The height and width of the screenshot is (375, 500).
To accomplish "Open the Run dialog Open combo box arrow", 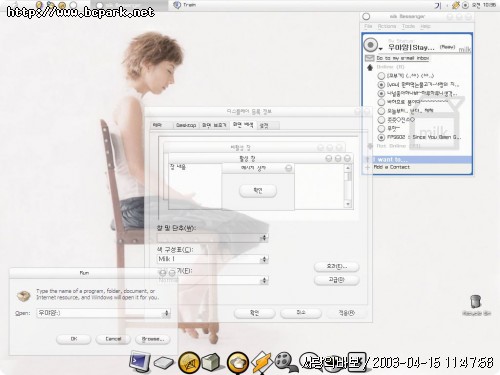I will pyautogui.click(x=166, y=313).
